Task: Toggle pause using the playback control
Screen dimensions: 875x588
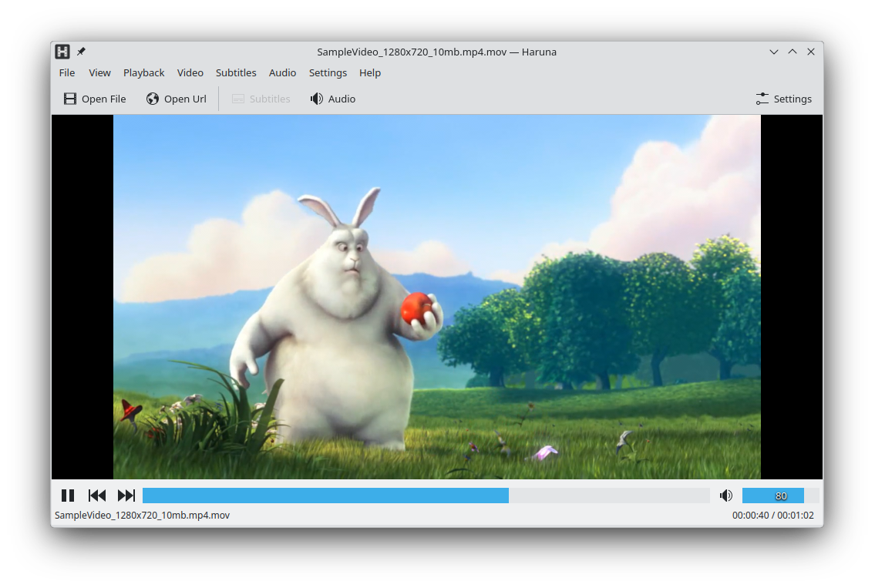Action: [x=68, y=496]
